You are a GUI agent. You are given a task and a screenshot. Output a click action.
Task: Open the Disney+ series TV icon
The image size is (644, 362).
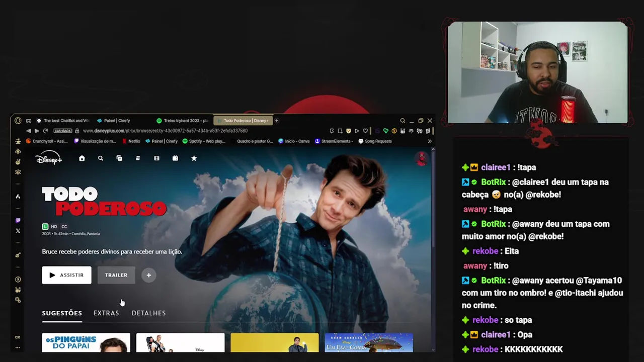click(x=175, y=158)
